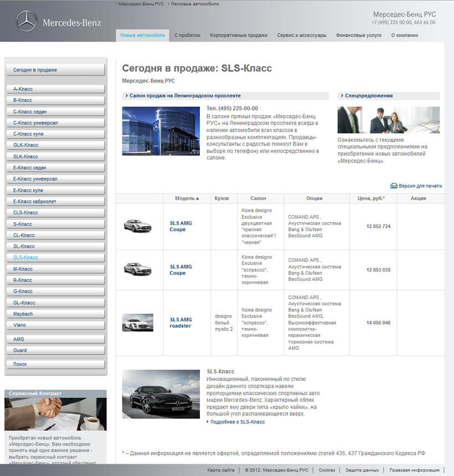The width and height of the screenshot is (454, 476).
Task: Select A-Класс in the sidebar
Action: pyautogui.click(x=55, y=89)
